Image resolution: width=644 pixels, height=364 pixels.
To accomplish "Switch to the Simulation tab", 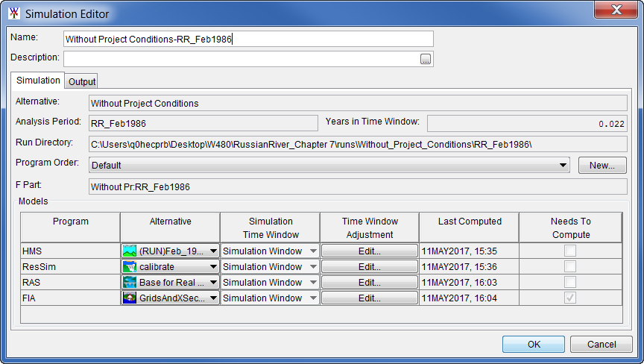I will pyautogui.click(x=38, y=81).
